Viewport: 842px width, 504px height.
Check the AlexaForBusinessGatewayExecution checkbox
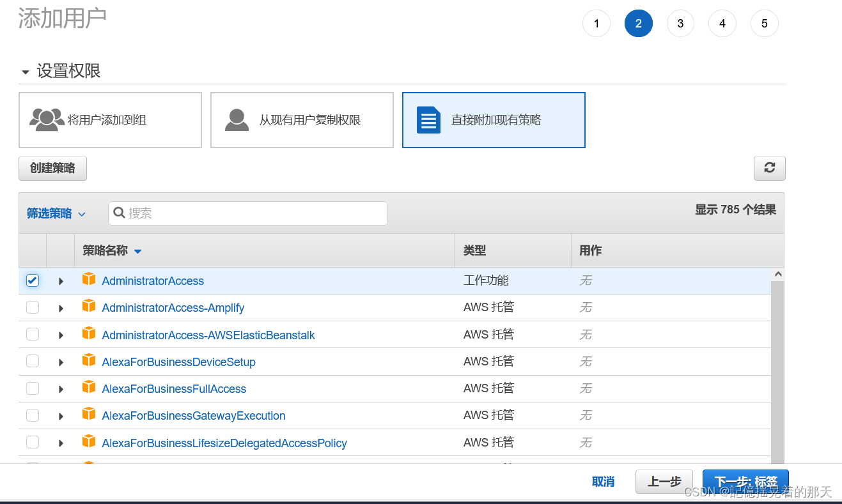tap(33, 415)
